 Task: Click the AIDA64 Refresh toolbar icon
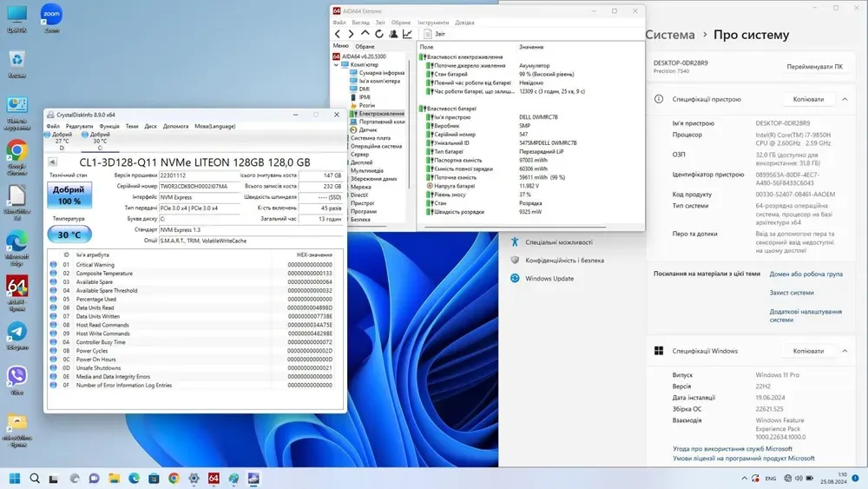click(x=378, y=34)
